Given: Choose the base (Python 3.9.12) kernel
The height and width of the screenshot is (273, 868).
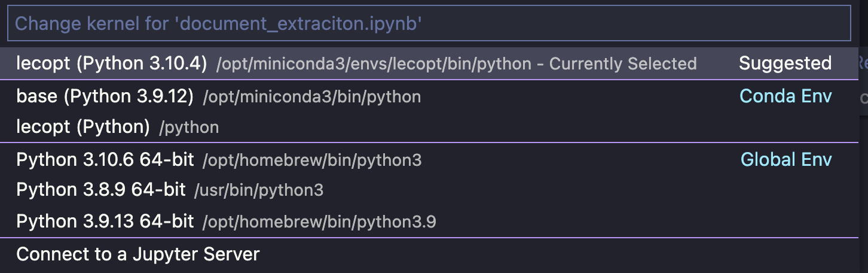Looking at the screenshot, I should (x=429, y=96).
